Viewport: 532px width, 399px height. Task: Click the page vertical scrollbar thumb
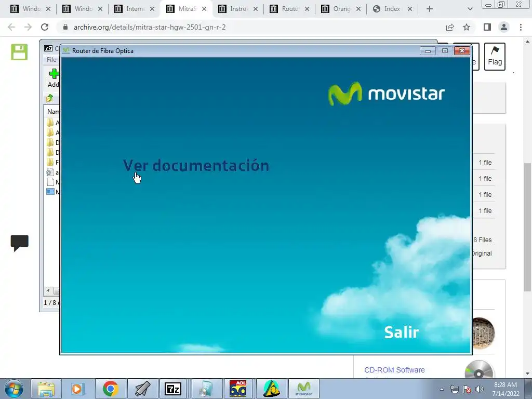[x=527, y=227]
